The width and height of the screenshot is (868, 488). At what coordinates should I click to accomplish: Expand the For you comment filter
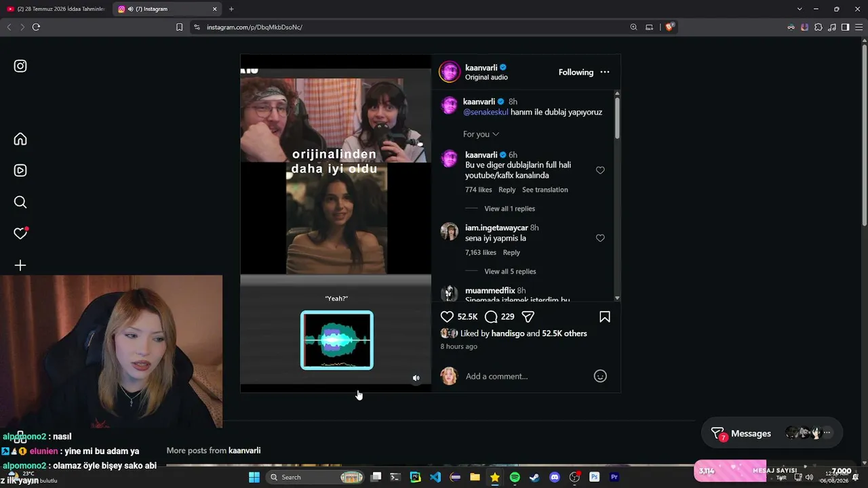click(481, 134)
